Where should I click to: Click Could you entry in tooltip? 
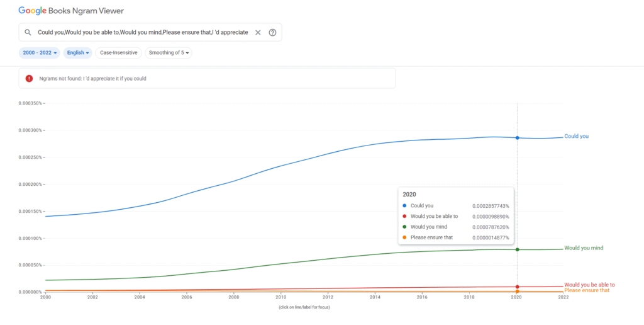[422, 206]
